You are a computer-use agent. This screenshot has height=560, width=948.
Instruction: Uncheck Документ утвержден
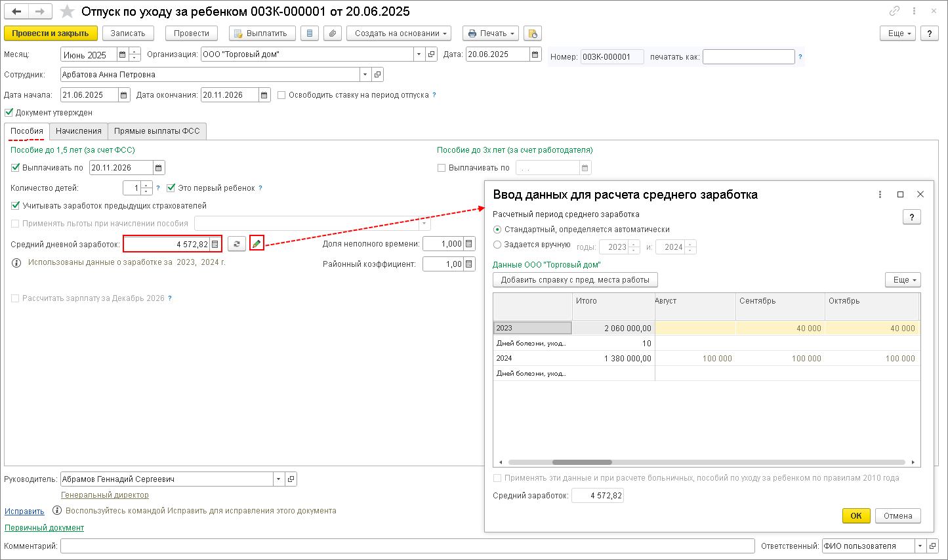(x=9, y=113)
